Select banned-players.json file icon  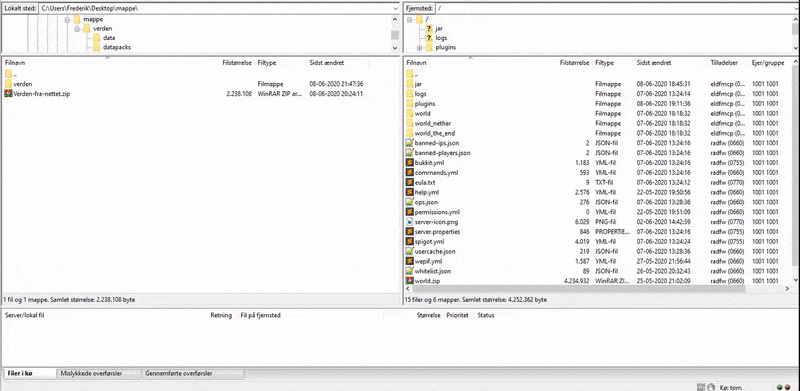409,153
